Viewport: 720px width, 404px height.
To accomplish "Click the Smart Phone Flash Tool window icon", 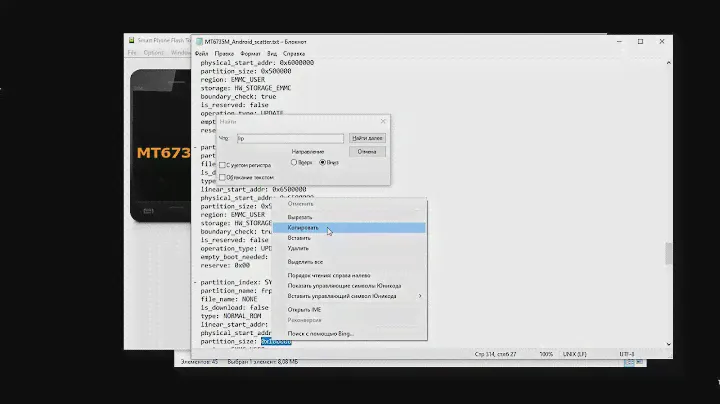I will 131,41.
